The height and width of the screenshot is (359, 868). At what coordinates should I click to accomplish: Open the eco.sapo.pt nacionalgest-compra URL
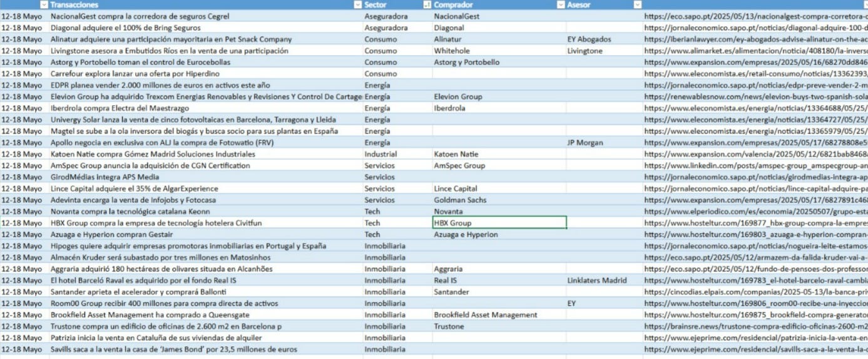coord(755,16)
